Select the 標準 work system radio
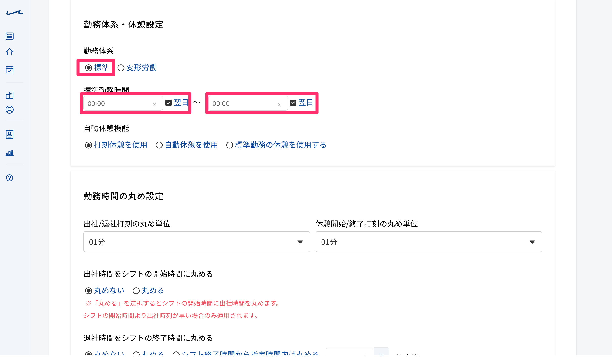Screen dimensions: 612x364 89,68
